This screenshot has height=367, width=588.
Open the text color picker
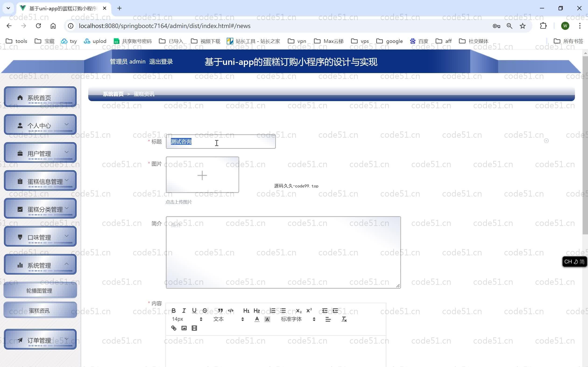click(x=257, y=319)
